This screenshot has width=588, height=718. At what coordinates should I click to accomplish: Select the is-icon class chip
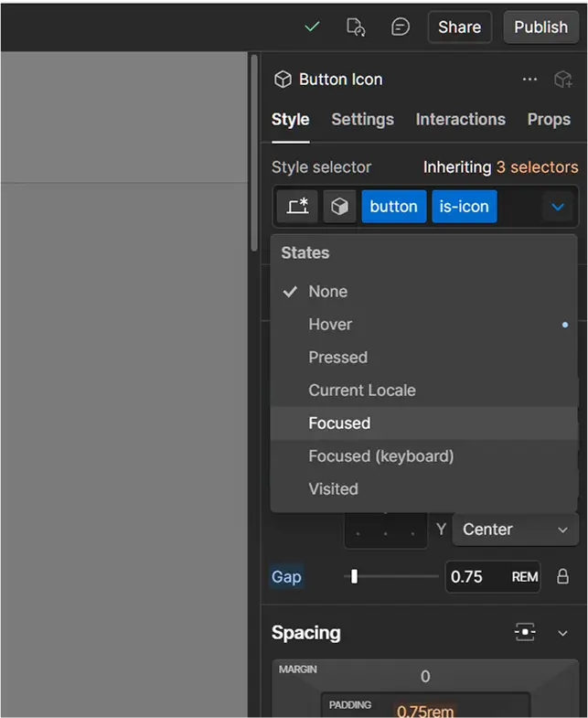tap(465, 207)
